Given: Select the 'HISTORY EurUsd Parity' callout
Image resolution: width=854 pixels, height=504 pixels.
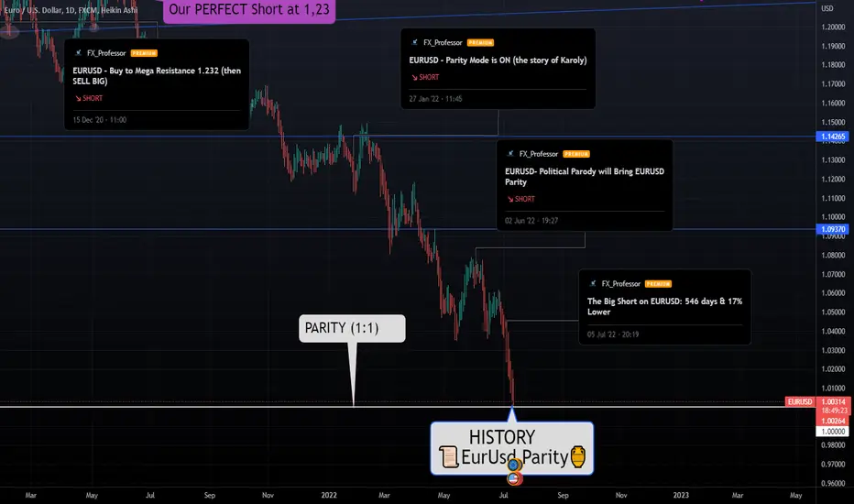Looking at the screenshot, I should click(512, 448).
